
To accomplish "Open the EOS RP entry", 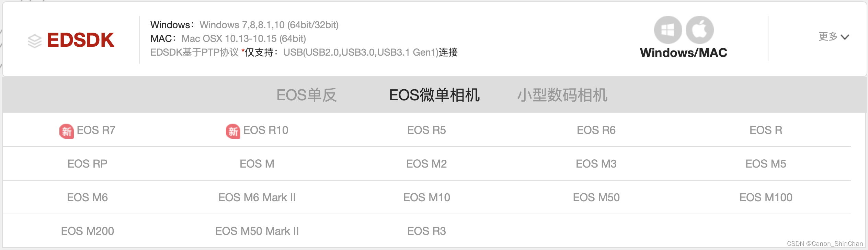I will [87, 164].
